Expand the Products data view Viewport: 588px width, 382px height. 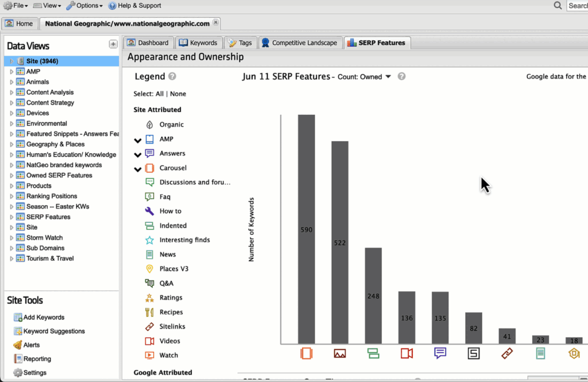(11, 186)
